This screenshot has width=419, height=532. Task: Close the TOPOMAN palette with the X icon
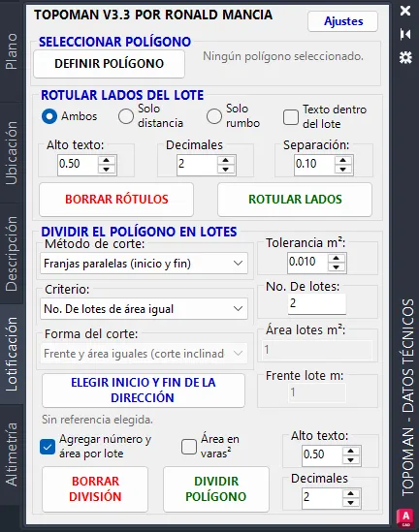point(405,11)
